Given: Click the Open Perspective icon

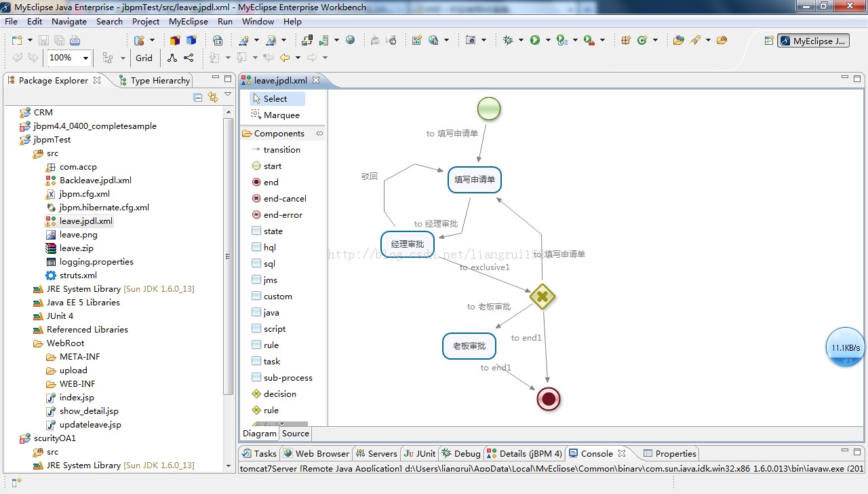Looking at the screenshot, I should point(769,41).
